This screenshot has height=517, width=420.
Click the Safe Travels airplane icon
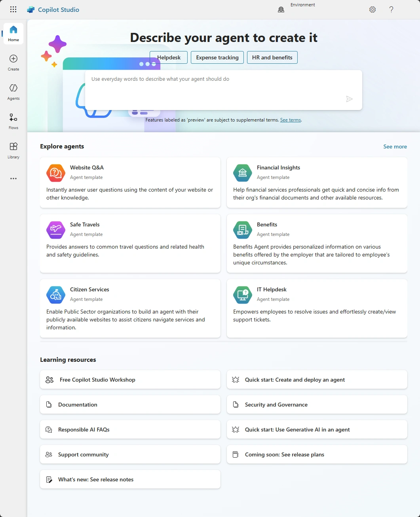56,230
